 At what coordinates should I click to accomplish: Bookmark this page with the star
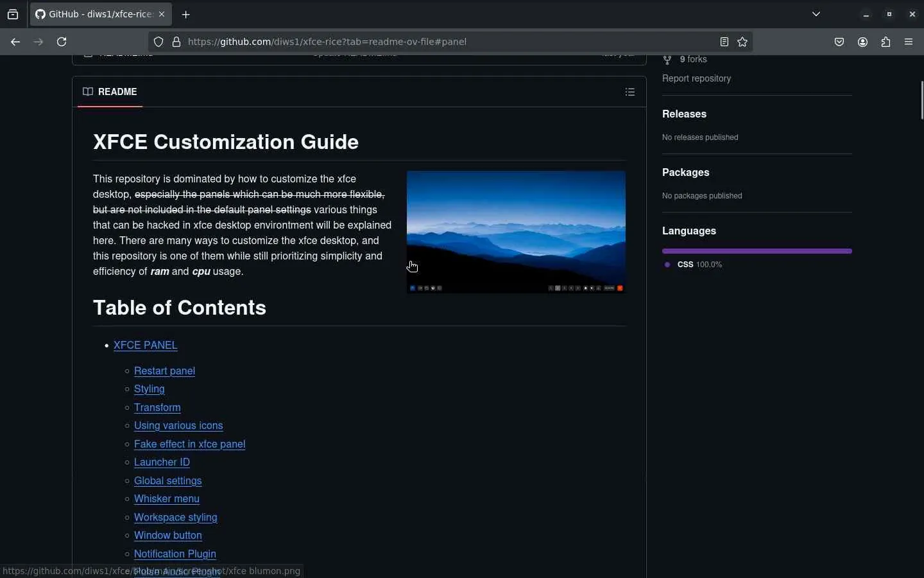click(x=742, y=42)
